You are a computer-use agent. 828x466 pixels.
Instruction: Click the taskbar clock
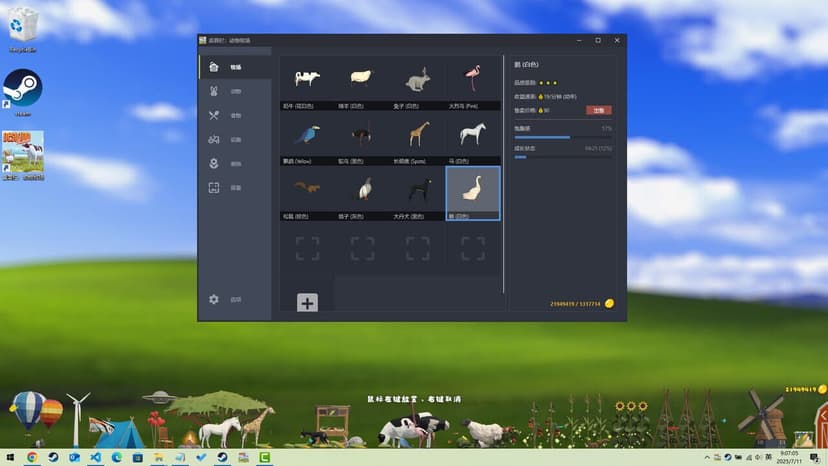(x=790, y=458)
